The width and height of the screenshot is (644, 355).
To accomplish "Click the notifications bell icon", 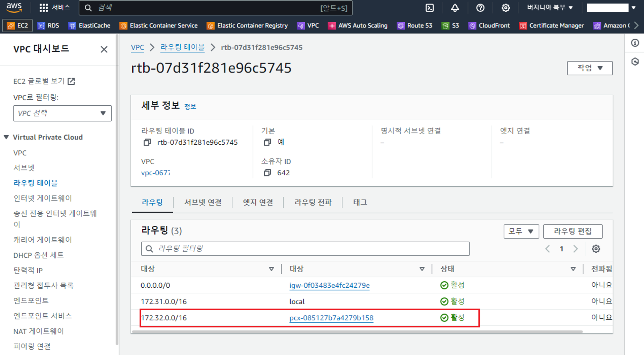I will pyautogui.click(x=455, y=8).
